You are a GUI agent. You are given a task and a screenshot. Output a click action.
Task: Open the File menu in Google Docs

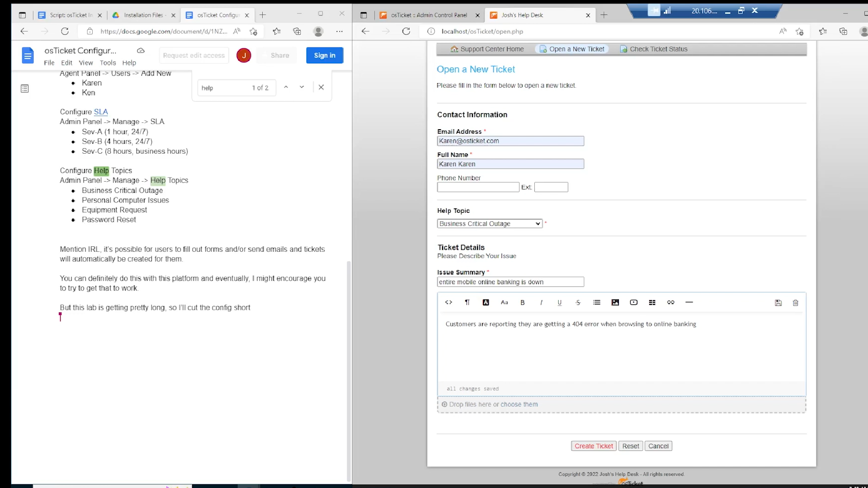coord(49,63)
